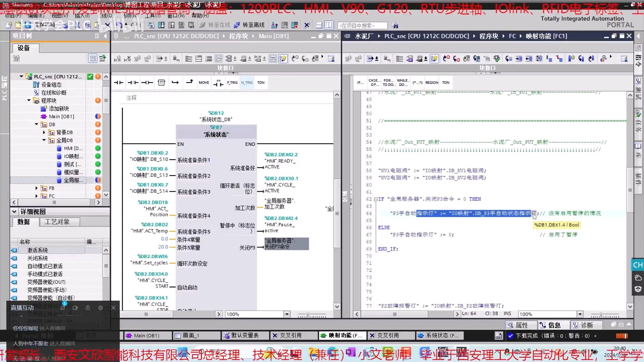Click the project search input field
This screenshot has width=644, height=362.
(363, 25)
